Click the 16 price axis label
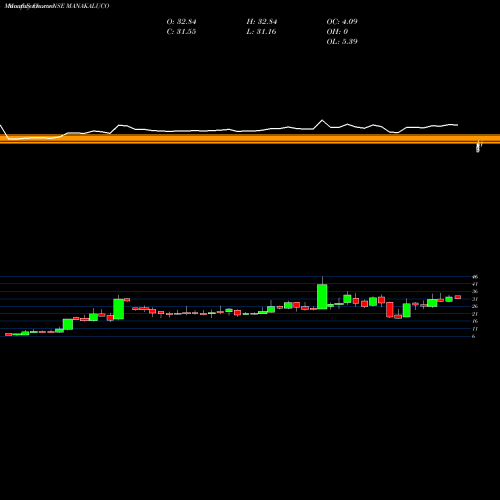 click(x=475, y=321)
